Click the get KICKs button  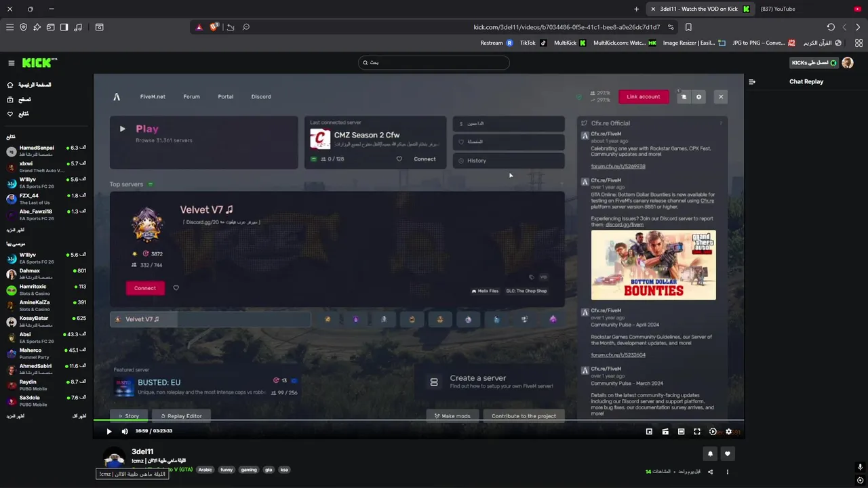coord(814,62)
